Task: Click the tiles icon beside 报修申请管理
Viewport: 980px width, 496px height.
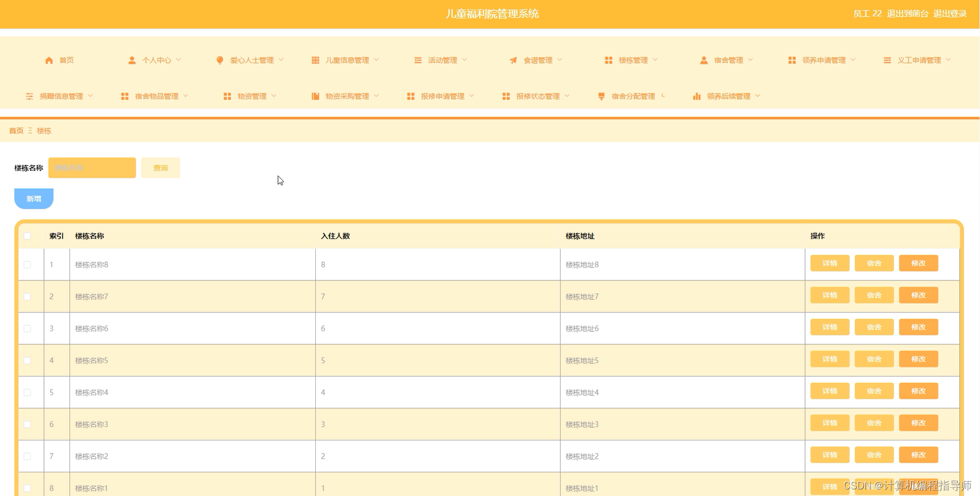Action: click(411, 96)
